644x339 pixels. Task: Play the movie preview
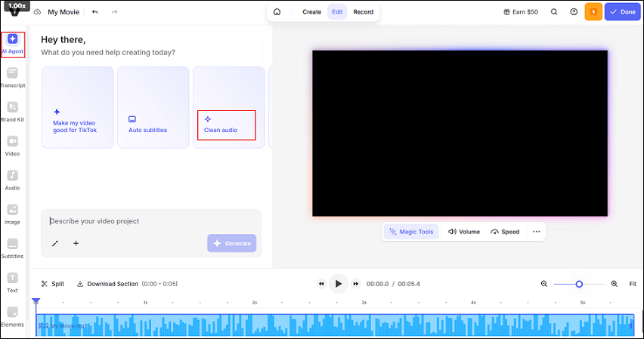tap(339, 284)
